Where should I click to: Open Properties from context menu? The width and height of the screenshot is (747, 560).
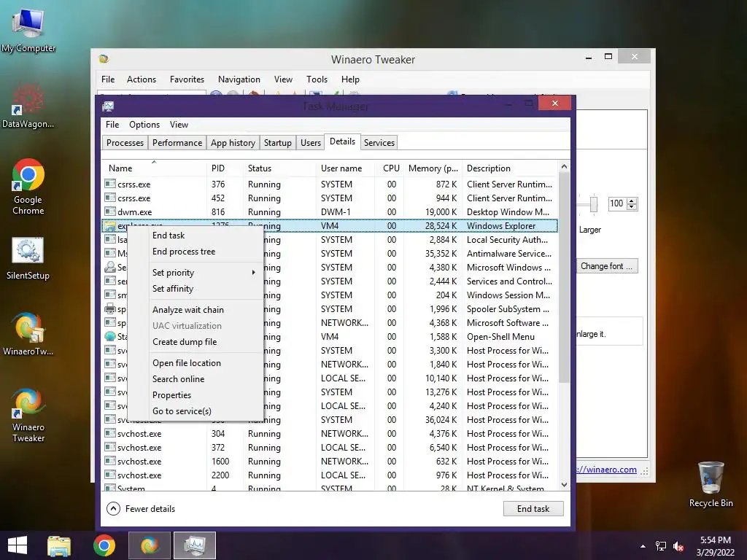click(204, 395)
